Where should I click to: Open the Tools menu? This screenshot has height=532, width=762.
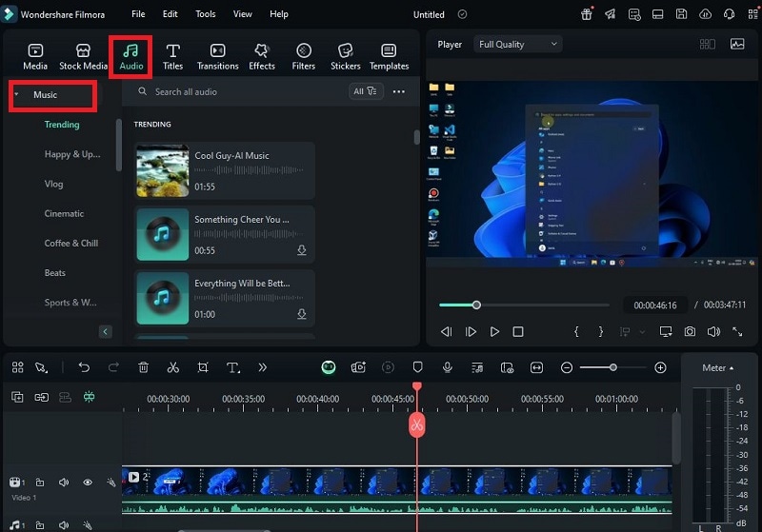(x=205, y=14)
